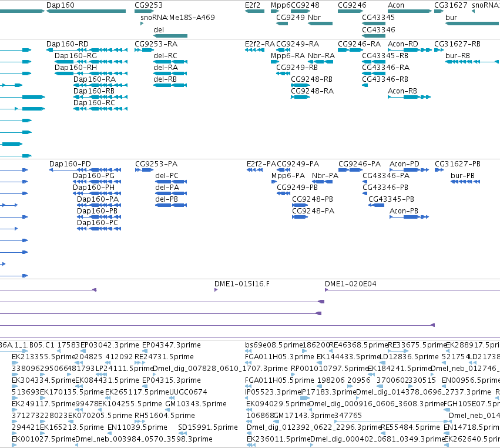Click transcript del-RB label
This screenshot has width=500, height=448.
click(165, 79)
